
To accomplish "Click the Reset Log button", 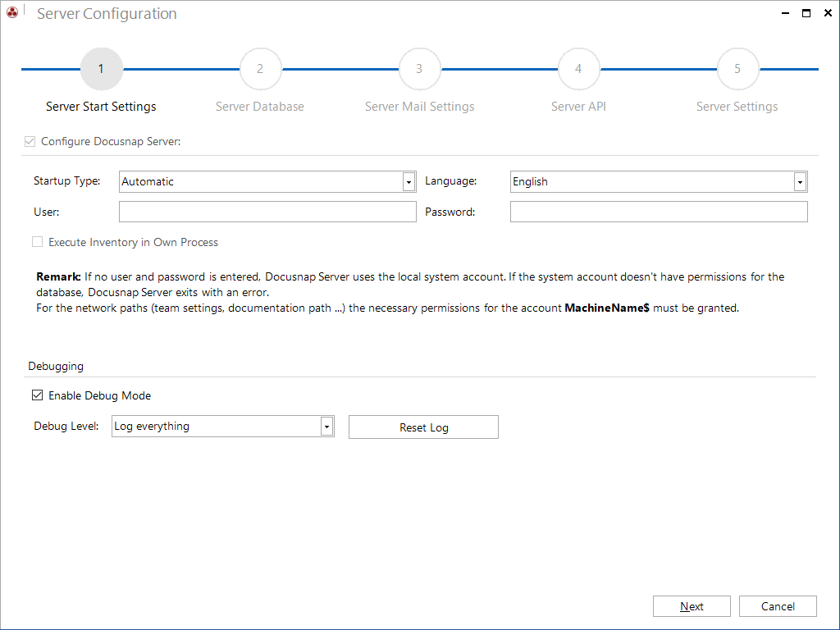I will point(423,427).
